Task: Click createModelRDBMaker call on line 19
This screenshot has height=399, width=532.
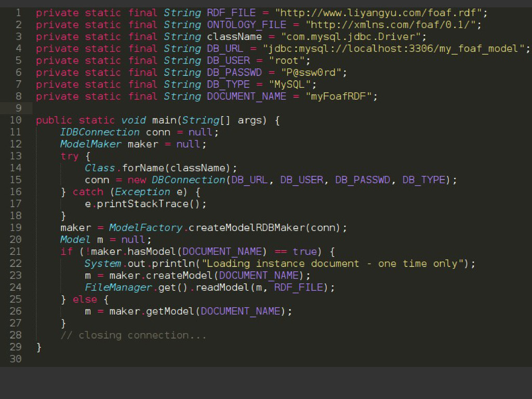Action: click(x=247, y=228)
